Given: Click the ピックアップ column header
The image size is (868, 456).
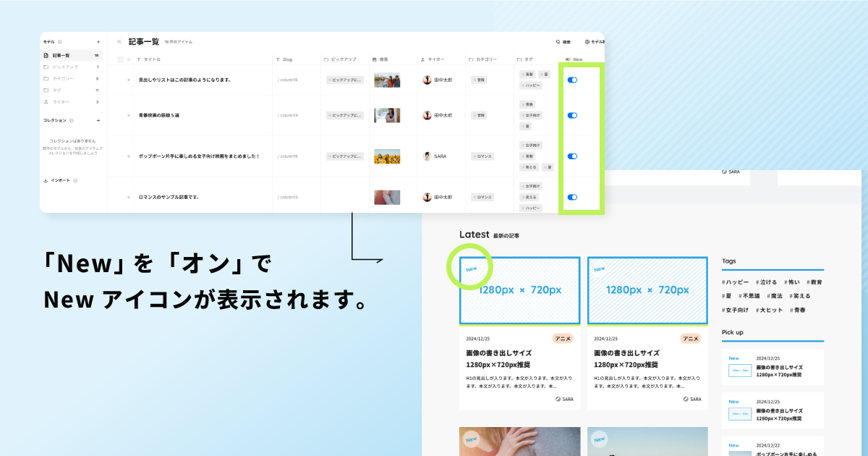Looking at the screenshot, I should pos(340,59).
